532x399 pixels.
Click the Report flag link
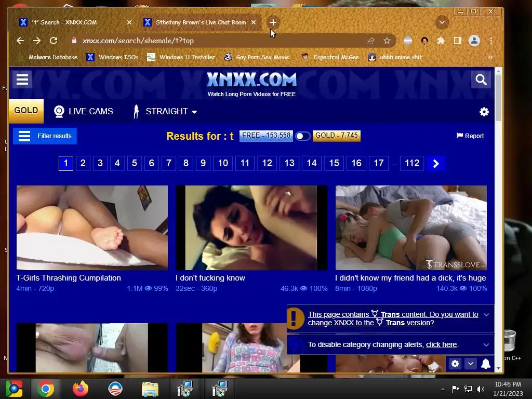point(470,136)
